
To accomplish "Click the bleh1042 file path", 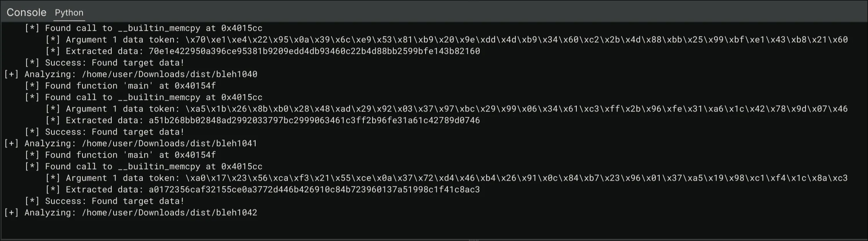I will 169,213.
